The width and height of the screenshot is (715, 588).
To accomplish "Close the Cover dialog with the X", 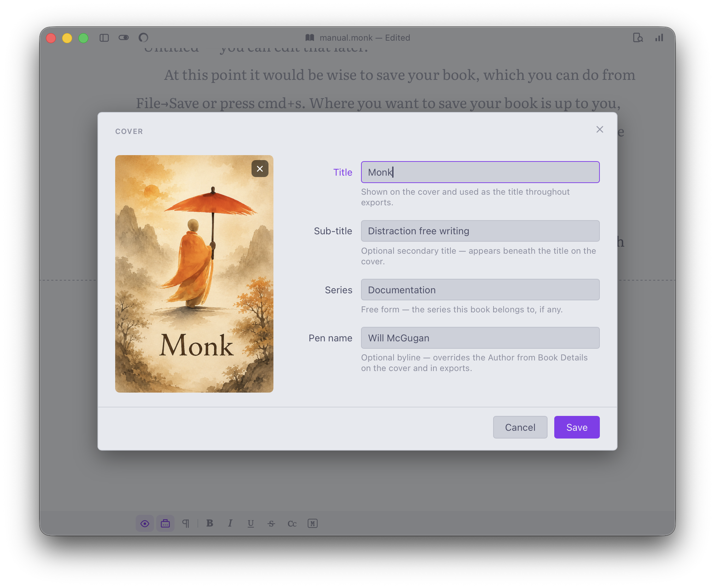I will coord(600,129).
